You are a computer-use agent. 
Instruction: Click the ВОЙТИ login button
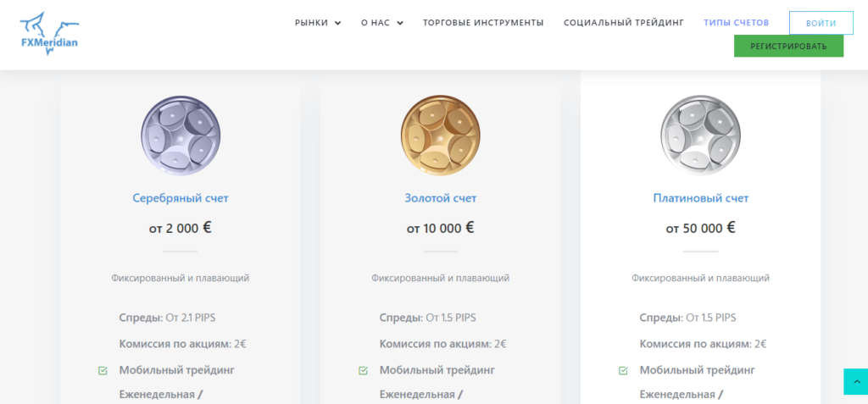[x=821, y=23]
